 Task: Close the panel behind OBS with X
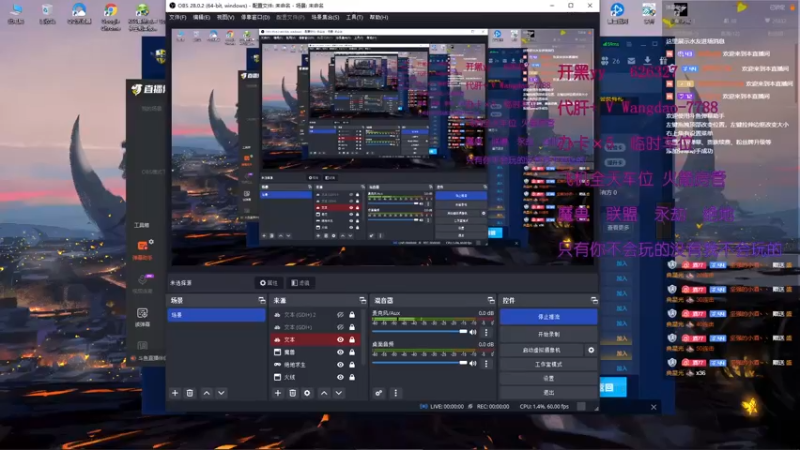tap(654, 407)
